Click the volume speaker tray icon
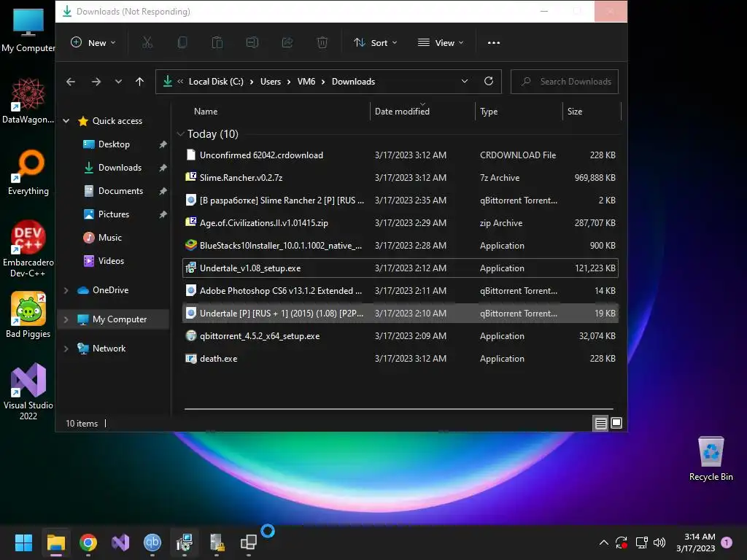Viewport: 747px width, 560px height. (659, 542)
